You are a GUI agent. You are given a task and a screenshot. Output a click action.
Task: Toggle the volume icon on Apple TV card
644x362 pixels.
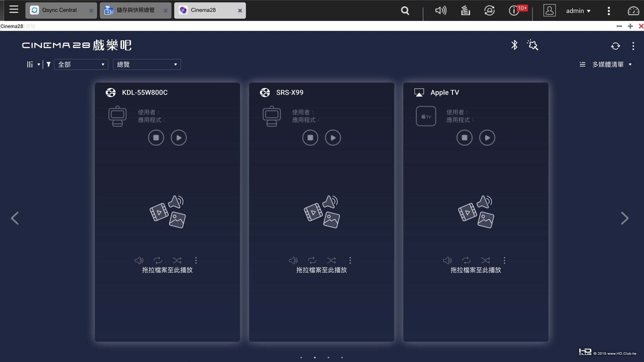(x=447, y=260)
